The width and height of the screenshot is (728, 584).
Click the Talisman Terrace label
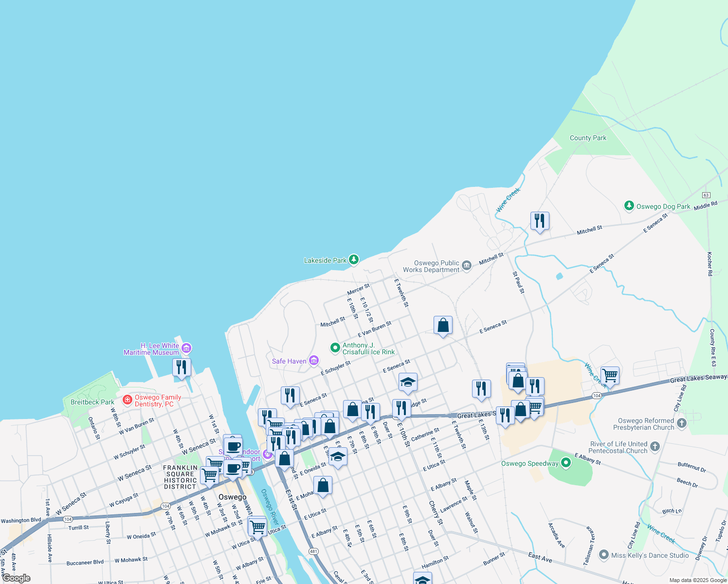tap(589, 546)
